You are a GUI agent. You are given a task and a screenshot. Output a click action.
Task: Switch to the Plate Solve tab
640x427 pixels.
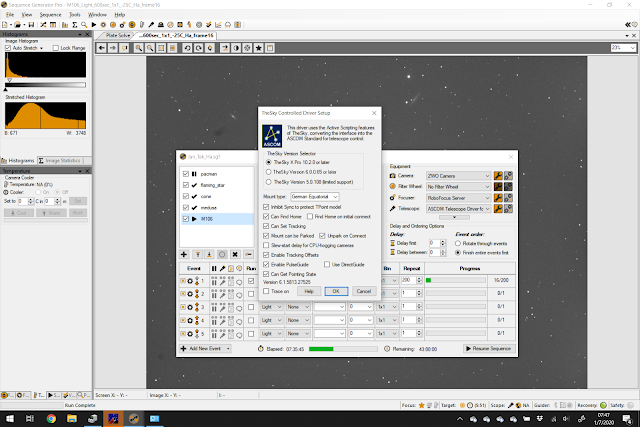pyautogui.click(x=118, y=36)
